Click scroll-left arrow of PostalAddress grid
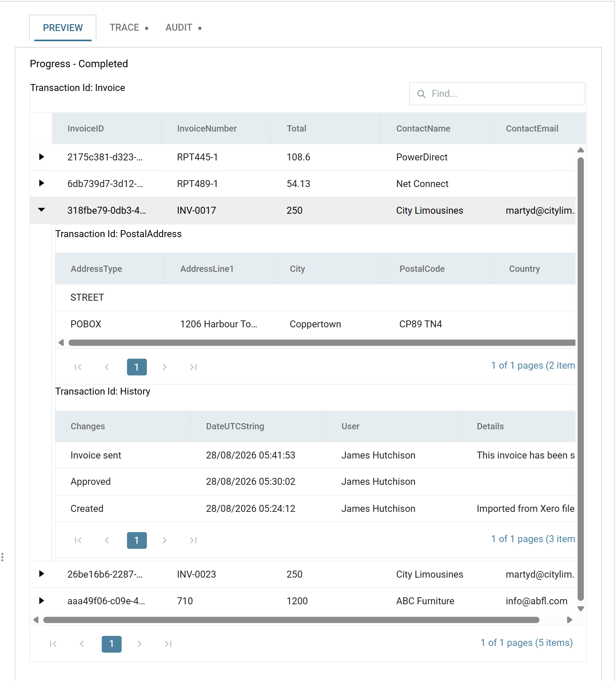Viewport: 616px width, 681px height. coord(61,343)
